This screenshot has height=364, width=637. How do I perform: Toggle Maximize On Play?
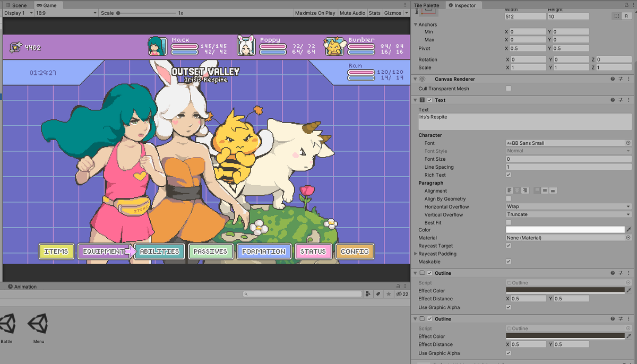tap(315, 13)
